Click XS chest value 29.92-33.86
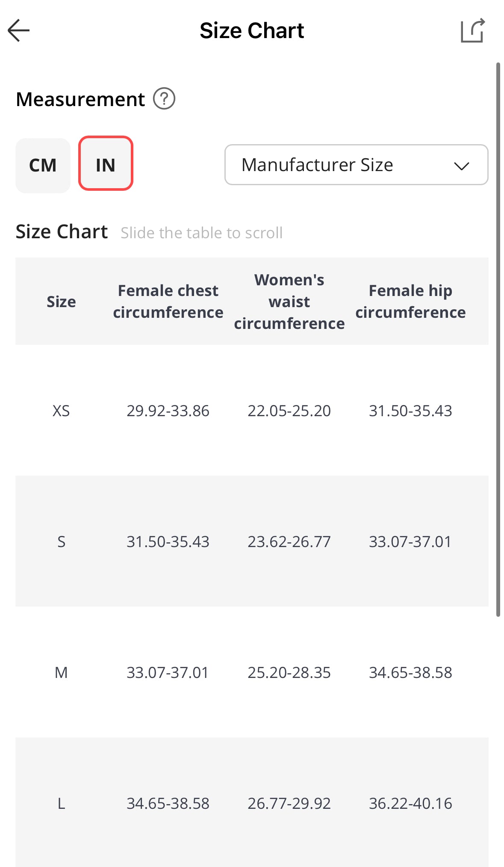Viewport: 504px width, 867px height. [x=168, y=411]
